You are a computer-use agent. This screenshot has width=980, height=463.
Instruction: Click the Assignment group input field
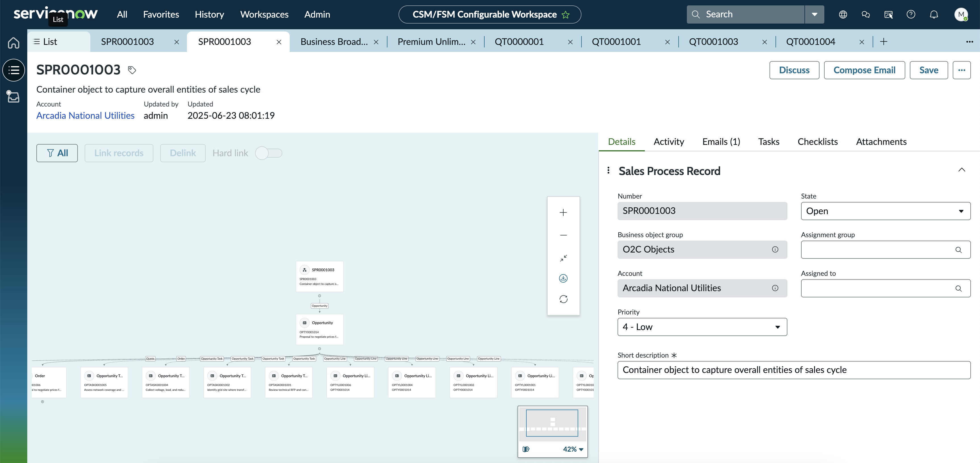click(885, 250)
